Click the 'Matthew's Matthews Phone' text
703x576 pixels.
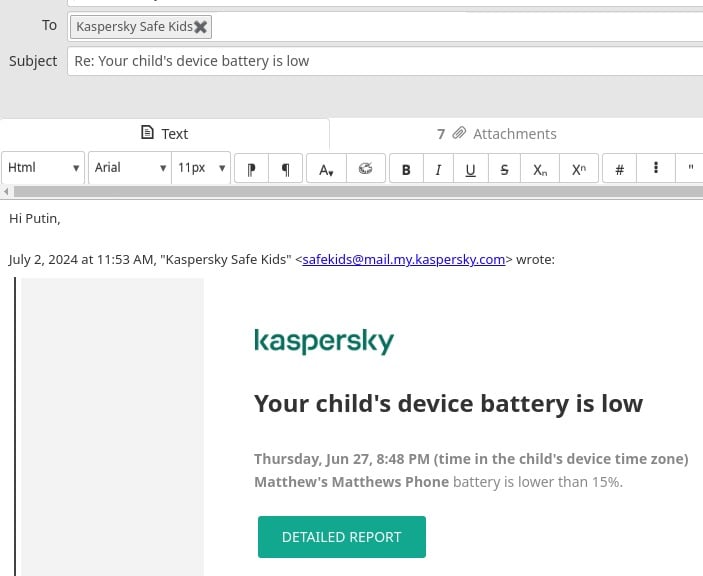click(x=352, y=482)
